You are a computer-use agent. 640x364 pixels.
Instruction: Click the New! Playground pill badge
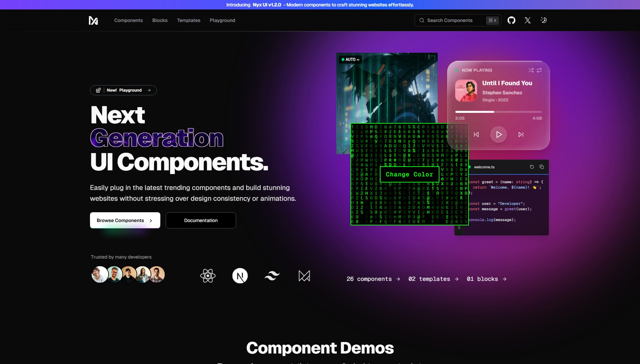coord(123,90)
